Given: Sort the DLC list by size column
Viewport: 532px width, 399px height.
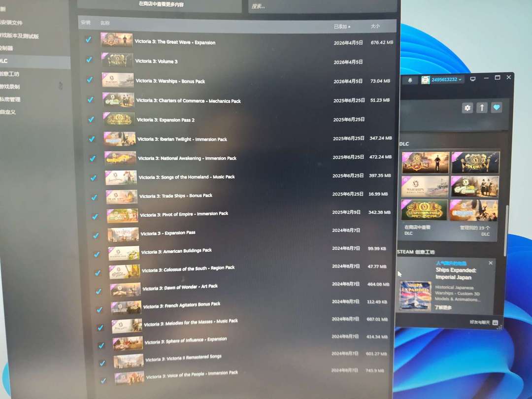Looking at the screenshot, I should 375,26.
